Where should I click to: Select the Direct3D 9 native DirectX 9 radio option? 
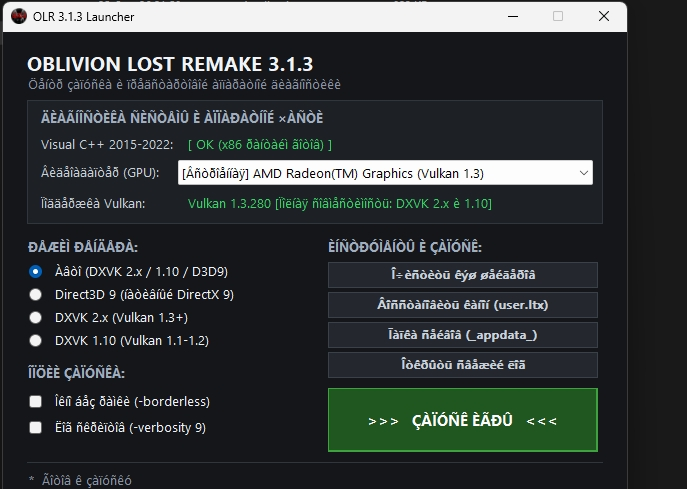[35, 294]
